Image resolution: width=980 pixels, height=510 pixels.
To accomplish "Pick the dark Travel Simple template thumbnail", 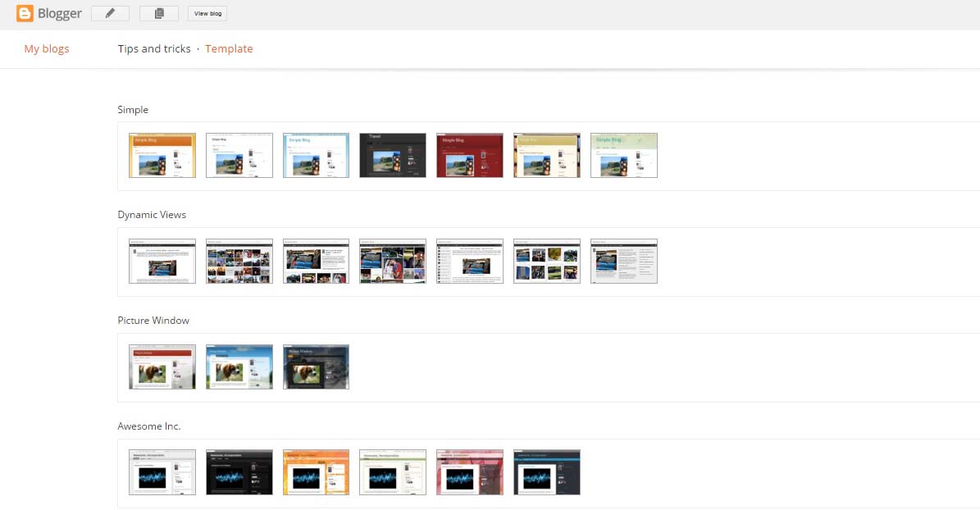I will point(393,156).
